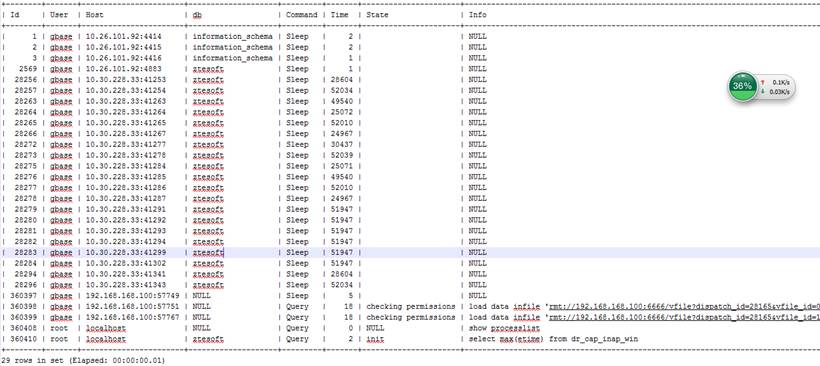The image size is (820, 366).
Task: Click process Id 2569
Action: [x=27, y=69]
